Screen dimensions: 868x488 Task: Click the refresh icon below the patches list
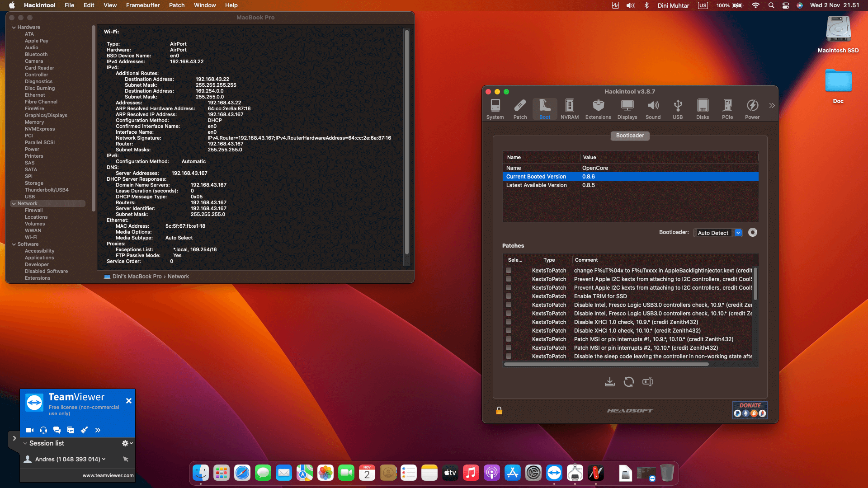tap(629, 382)
